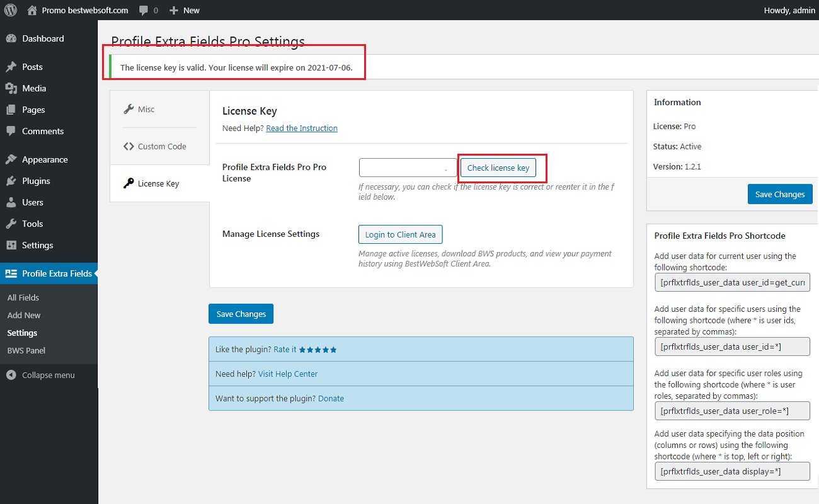The height and width of the screenshot is (504, 819).
Task: Click the Appearance paintbrush icon
Action: tap(11, 159)
